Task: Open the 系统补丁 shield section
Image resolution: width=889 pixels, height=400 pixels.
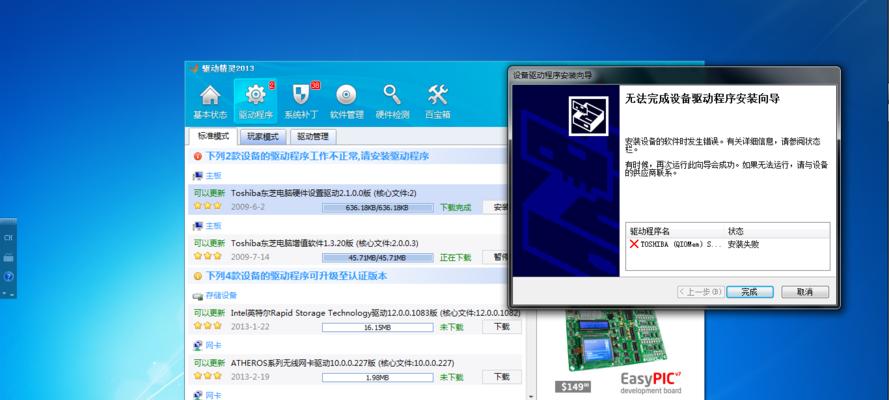Action: 301,102
